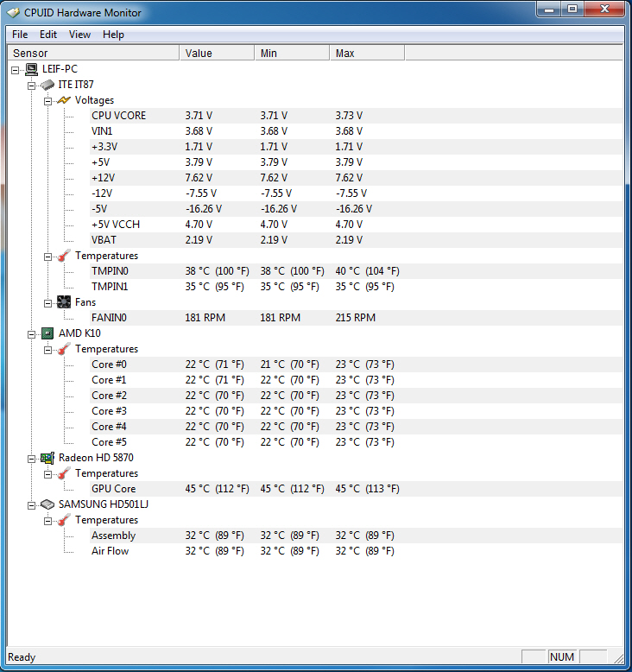Select the +5V voltage row
The image size is (632, 672).
[x=356, y=162]
